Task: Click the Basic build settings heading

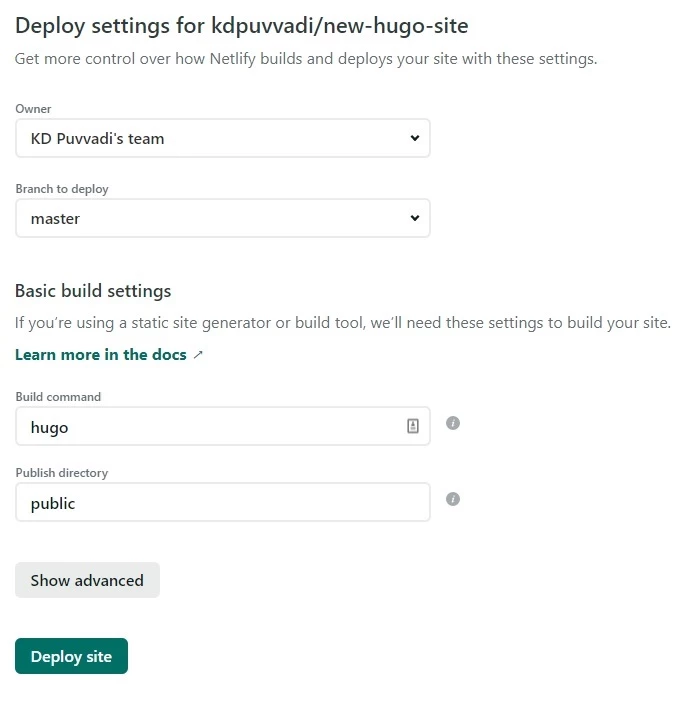Action: click(93, 291)
